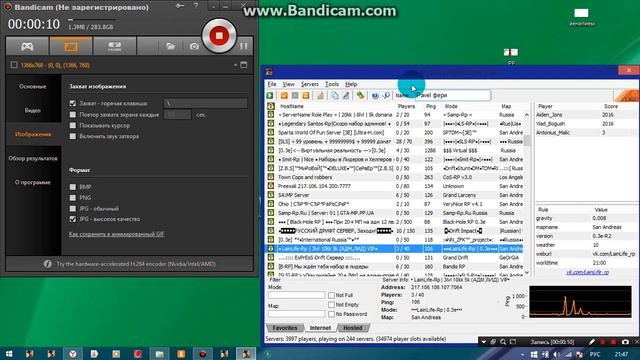Click Bandicam camera screenshot icon
Image resolution: width=640 pixels, height=360 pixels.
coord(194,46)
